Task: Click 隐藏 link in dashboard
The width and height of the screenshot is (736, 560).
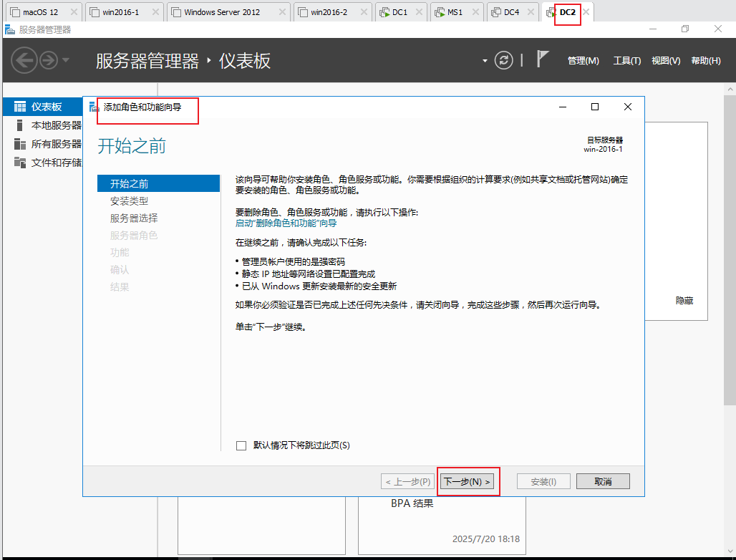Action: pos(684,301)
